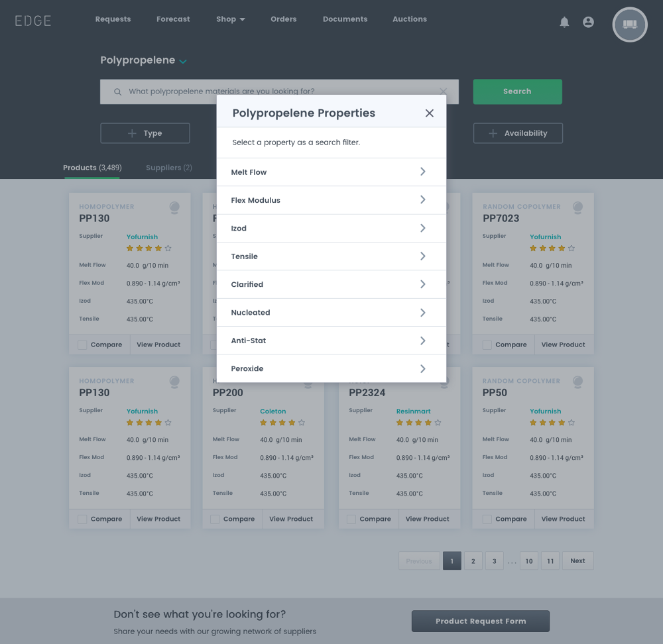
Task: Go to the Auctions menu item
Action: [409, 19]
